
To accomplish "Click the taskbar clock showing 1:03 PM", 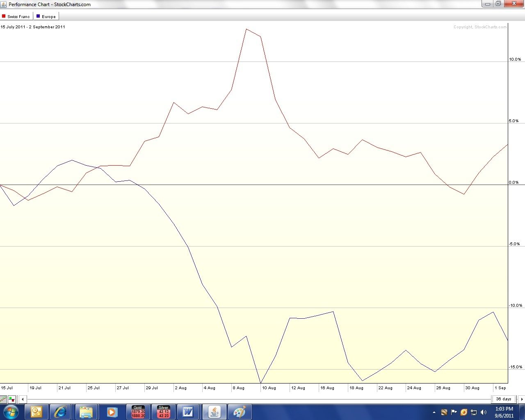I will (x=504, y=412).
